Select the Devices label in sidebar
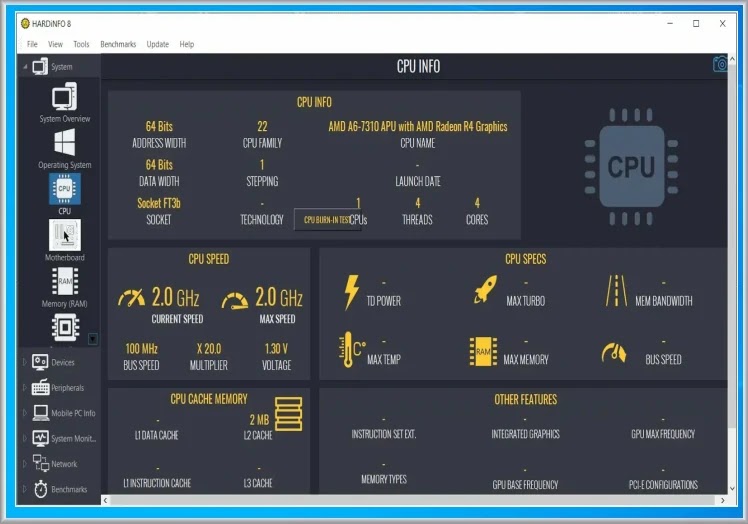The width and height of the screenshot is (748, 524). 63,362
